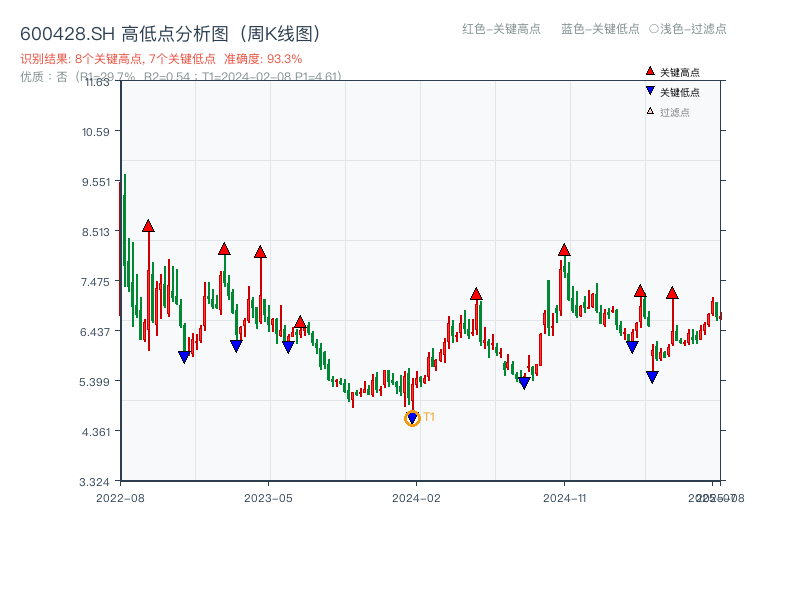Click the red triangle icon beside 关键高点 in legend
Screen dimensions: 800x600
[650, 71]
